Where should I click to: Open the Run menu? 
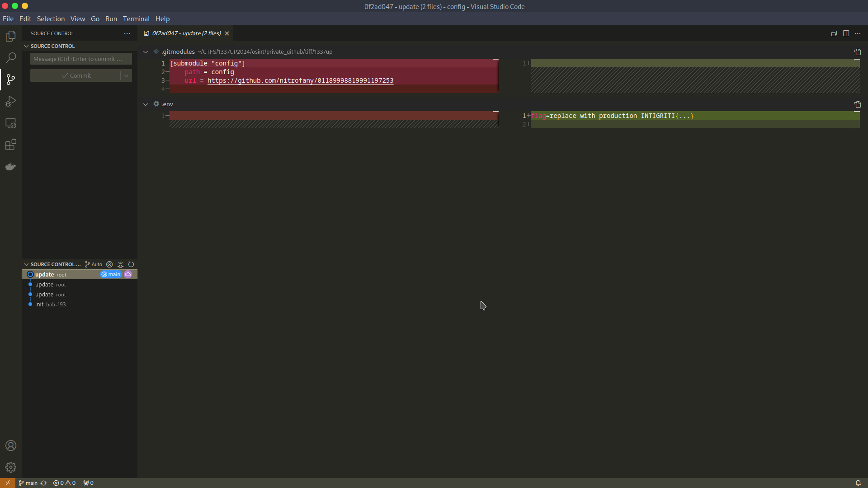[x=111, y=19]
